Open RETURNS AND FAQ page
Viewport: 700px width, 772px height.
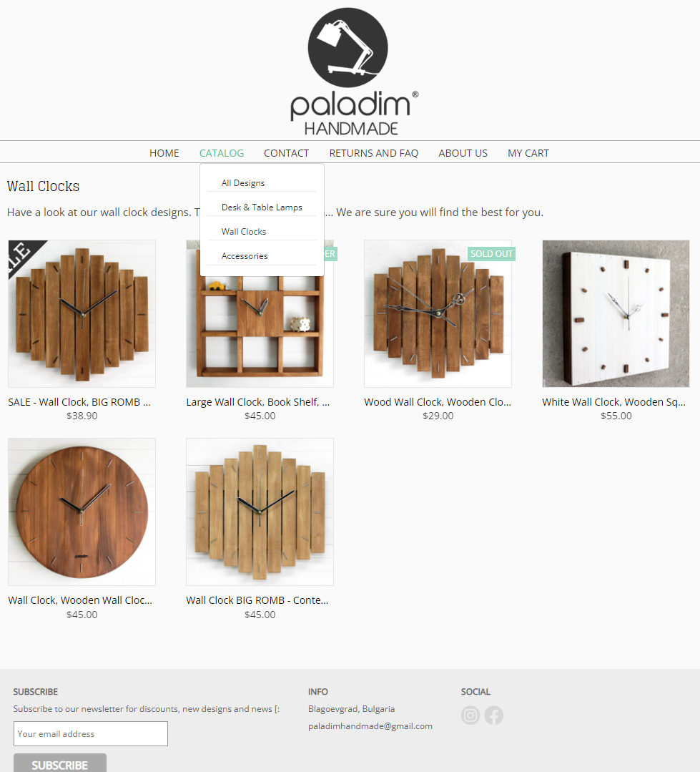tap(374, 153)
